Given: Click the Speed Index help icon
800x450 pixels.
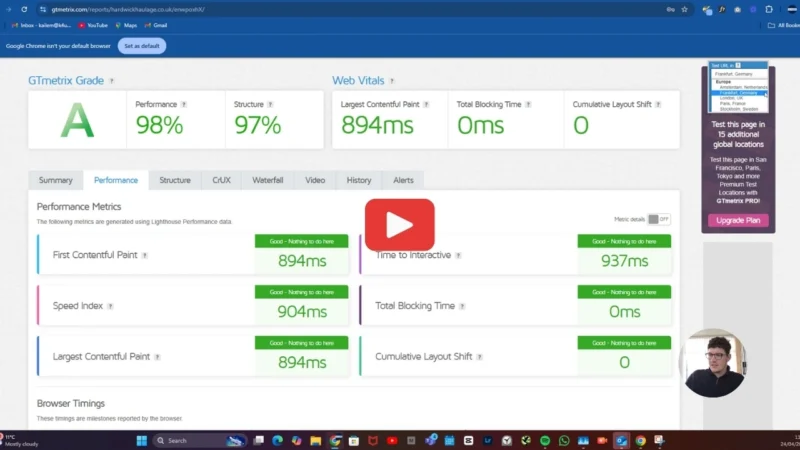Looking at the screenshot, I should (110, 306).
